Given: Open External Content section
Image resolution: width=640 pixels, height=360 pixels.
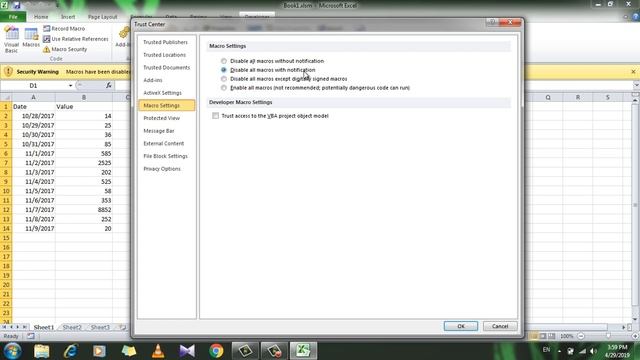Looking at the screenshot, I should point(164,143).
